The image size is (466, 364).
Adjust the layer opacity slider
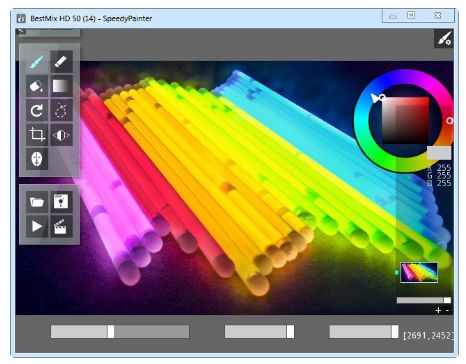pos(424,300)
